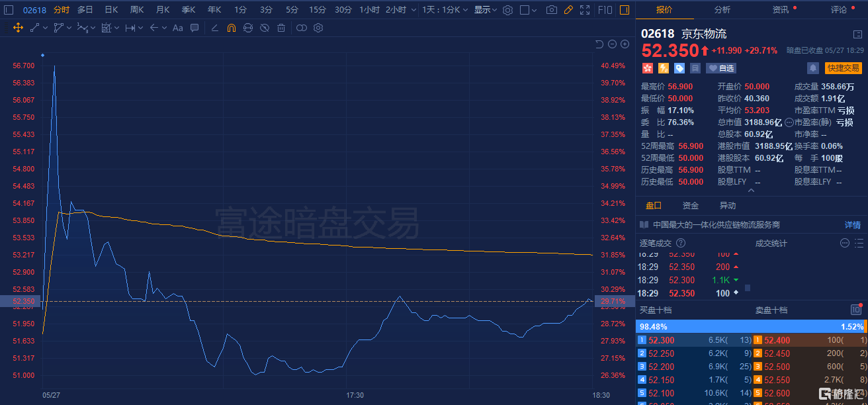
Task: Open chart settings hexagon gear icon
Action: [x=507, y=10]
